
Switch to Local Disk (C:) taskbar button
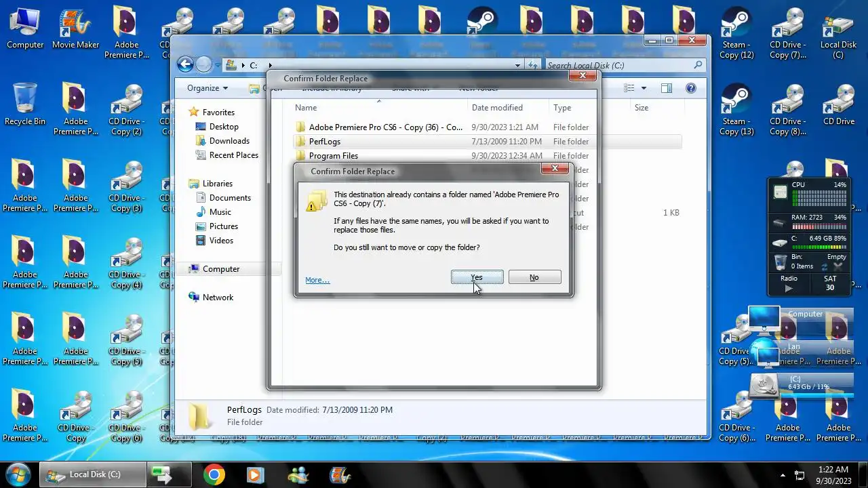tap(92, 474)
